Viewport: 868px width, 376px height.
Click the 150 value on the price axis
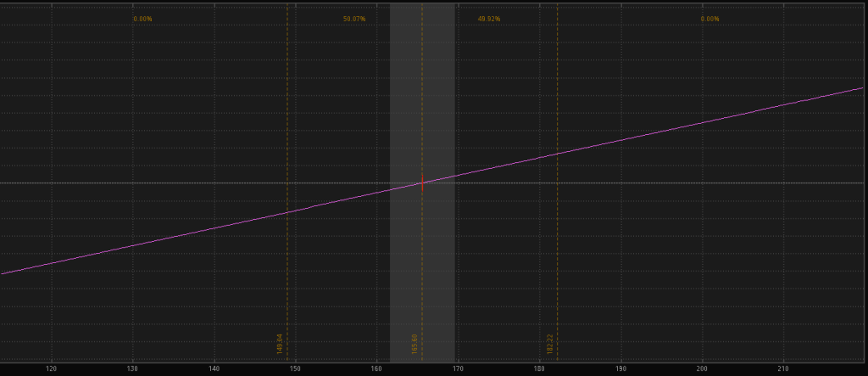pyautogui.click(x=295, y=369)
